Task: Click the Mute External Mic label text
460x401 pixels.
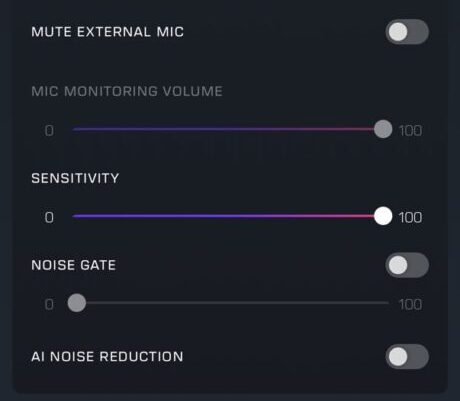Action: pos(107,32)
